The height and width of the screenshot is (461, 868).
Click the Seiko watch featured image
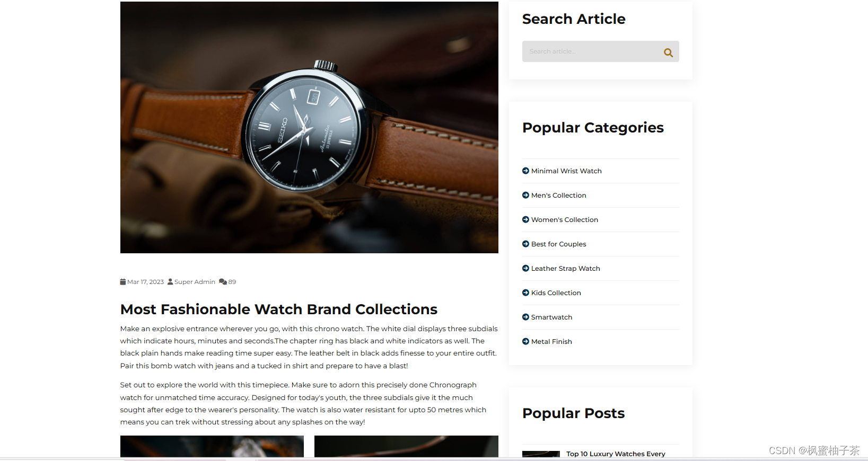pos(309,127)
